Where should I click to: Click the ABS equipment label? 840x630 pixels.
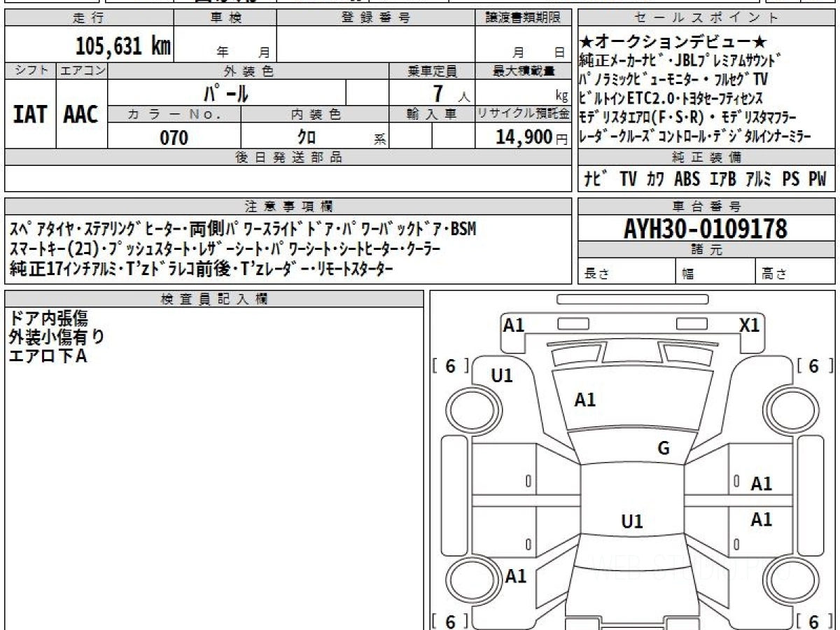pyautogui.click(x=687, y=179)
